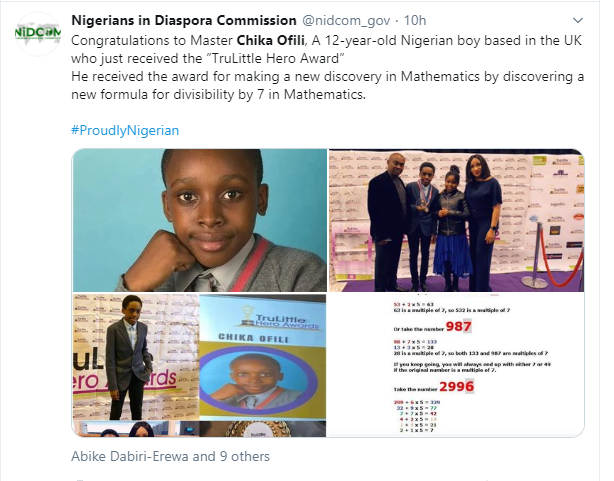This screenshot has height=481, width=614.
Task: Open the group photo at the awards event
Action: [x=456, y=220]
